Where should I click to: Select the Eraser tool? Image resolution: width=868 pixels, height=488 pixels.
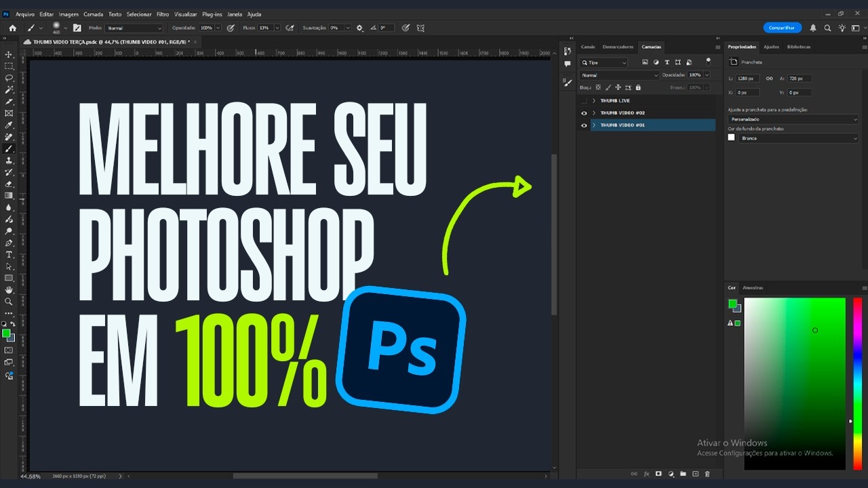point(9,184)
